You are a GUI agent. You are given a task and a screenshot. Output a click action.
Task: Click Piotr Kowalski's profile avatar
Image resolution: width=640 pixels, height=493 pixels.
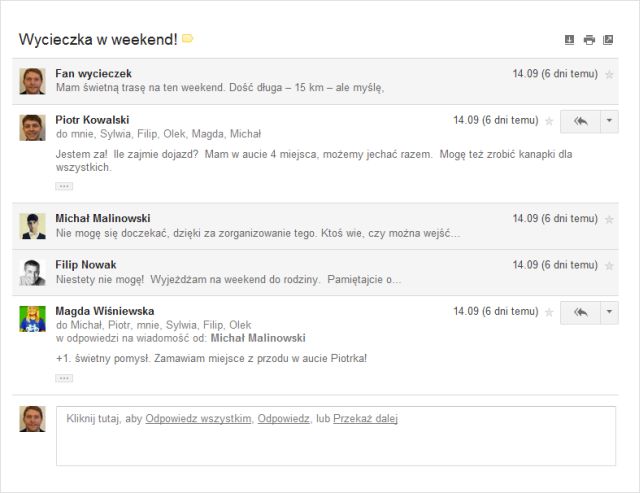click(x=33, y=128)
